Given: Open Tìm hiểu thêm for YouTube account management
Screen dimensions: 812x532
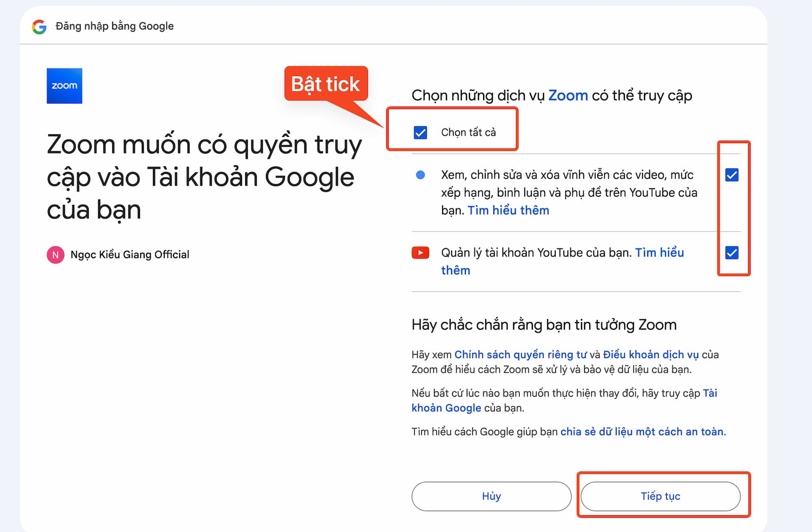Looking at the screenshot, I should (658, 253).
